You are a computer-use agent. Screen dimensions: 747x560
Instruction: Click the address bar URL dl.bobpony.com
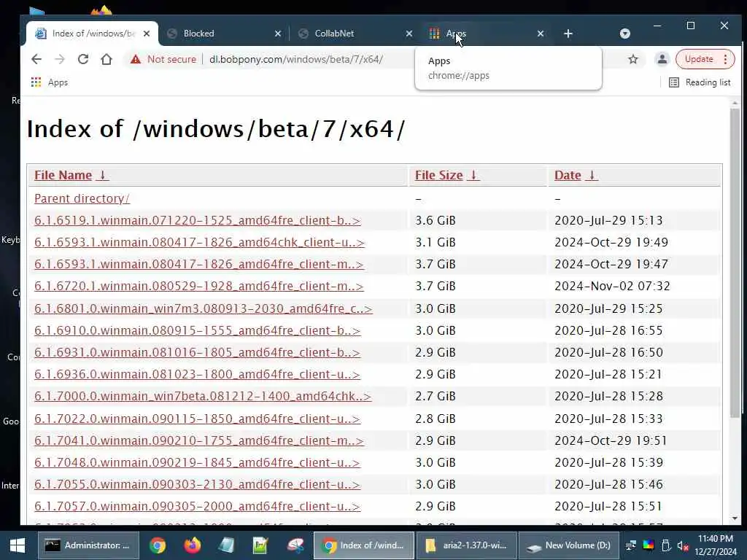click(x=296, y=59)
